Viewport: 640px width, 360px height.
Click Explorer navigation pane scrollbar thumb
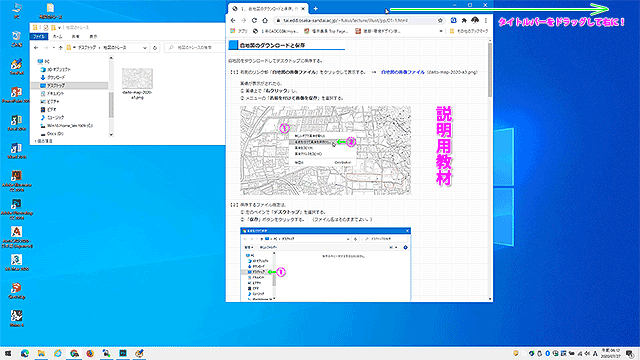click(111, 104)
